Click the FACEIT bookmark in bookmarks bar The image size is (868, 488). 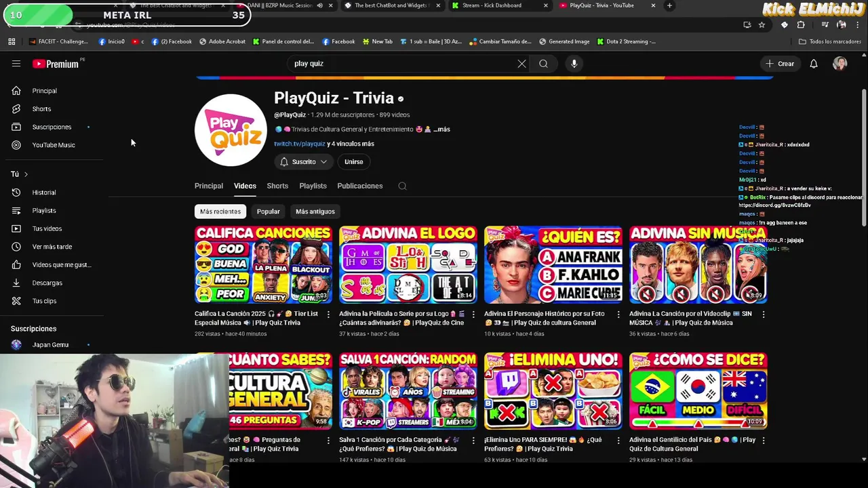point(58,41)
